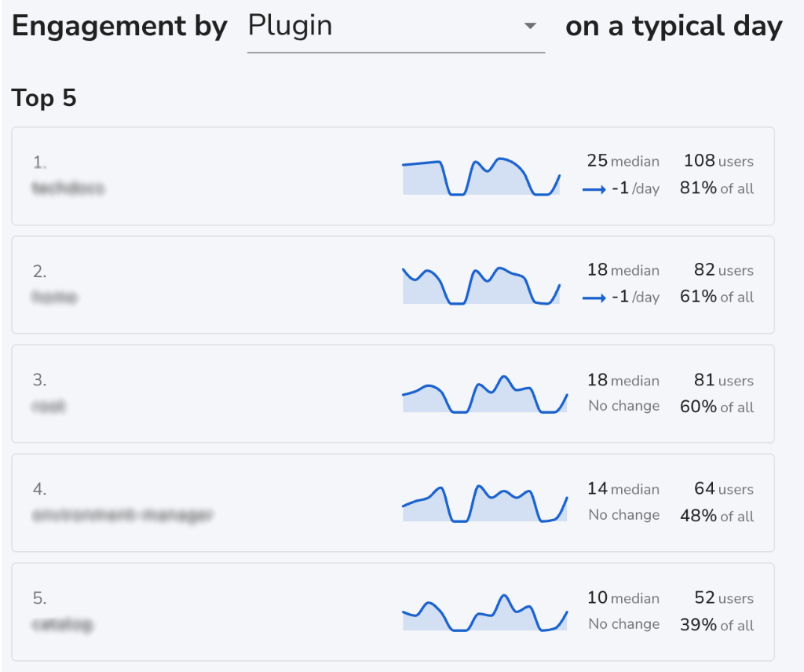Image resolution: width=804 pixels, height=672 pixels.
Task: Click the home sparkline area chart
Action: point(481,285)
